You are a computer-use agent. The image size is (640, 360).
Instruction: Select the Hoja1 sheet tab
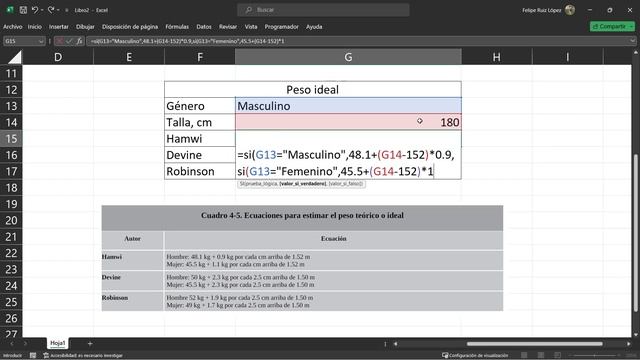coord(58,343)
